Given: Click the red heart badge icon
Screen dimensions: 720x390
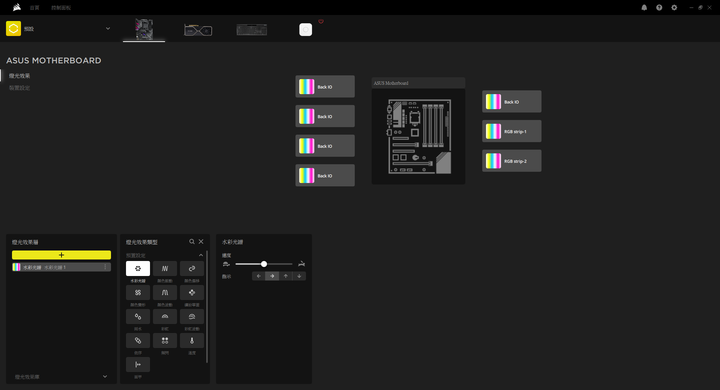Looking at the screenshot, I should pyautogui.click(x=321, y=22).
